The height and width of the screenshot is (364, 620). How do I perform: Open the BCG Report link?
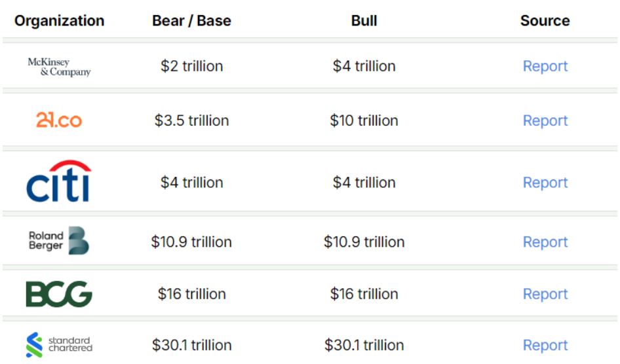tap(545, 294)
